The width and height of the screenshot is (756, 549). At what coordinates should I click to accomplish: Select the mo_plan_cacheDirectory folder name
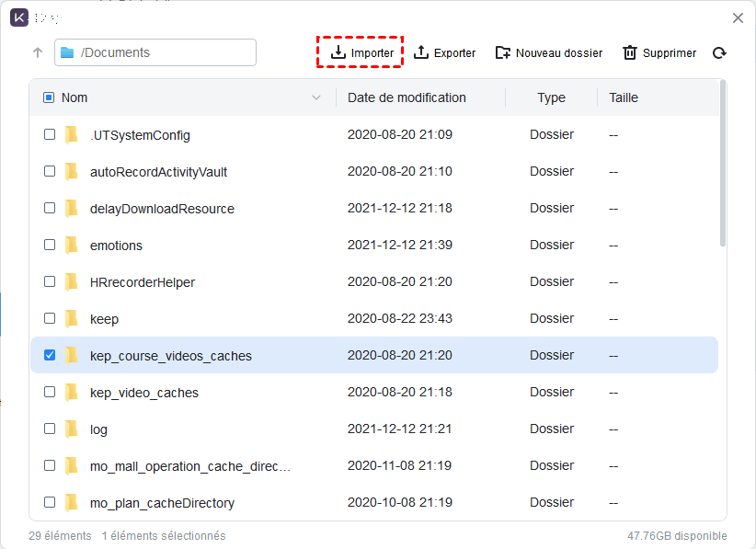[162, 503]
